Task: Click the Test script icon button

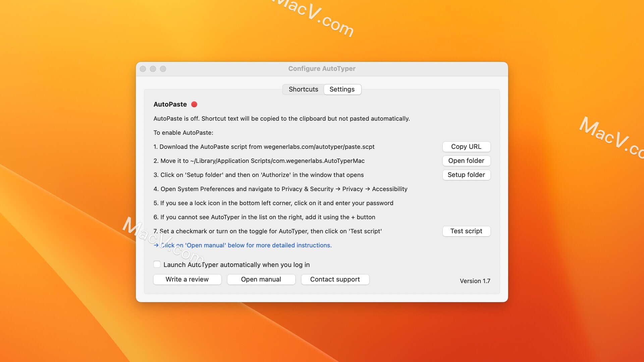Action: click(x=466, y=231)
